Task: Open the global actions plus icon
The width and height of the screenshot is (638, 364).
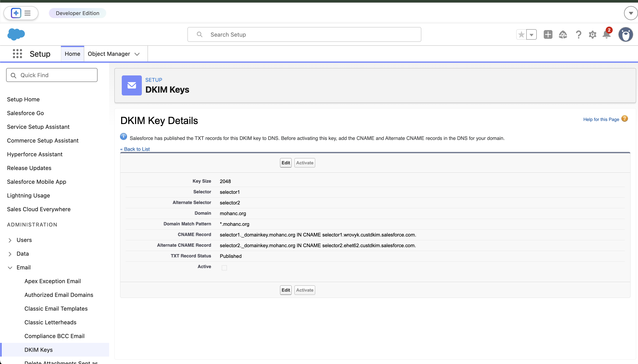Action: point(548,34)
